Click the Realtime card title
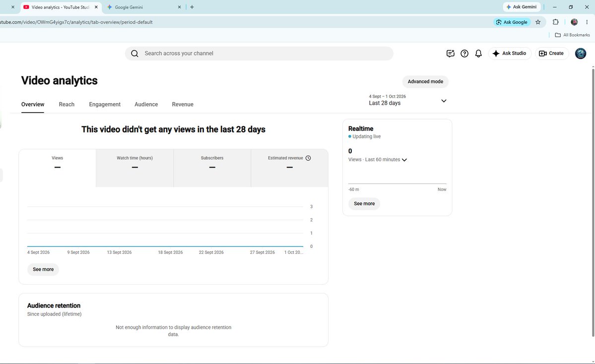Image resolution: width=595 pixels, height=364 pixels. coord(361,128)
